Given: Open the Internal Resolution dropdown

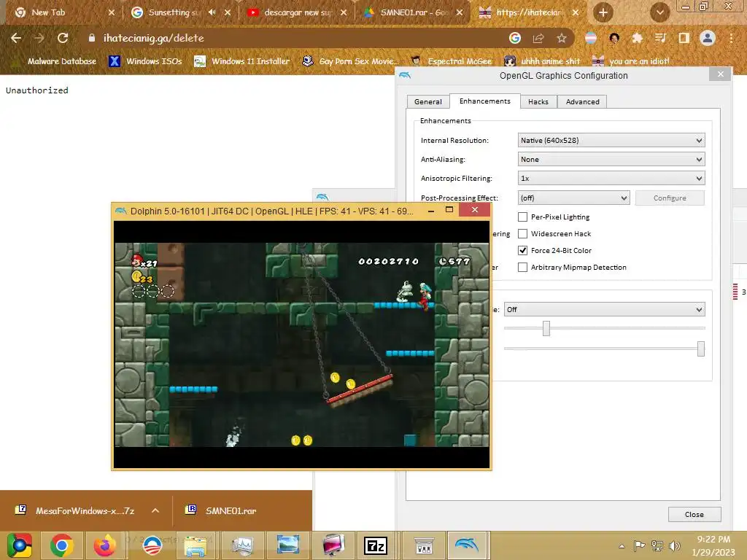Looking at the screenshot, I should 611,141.
